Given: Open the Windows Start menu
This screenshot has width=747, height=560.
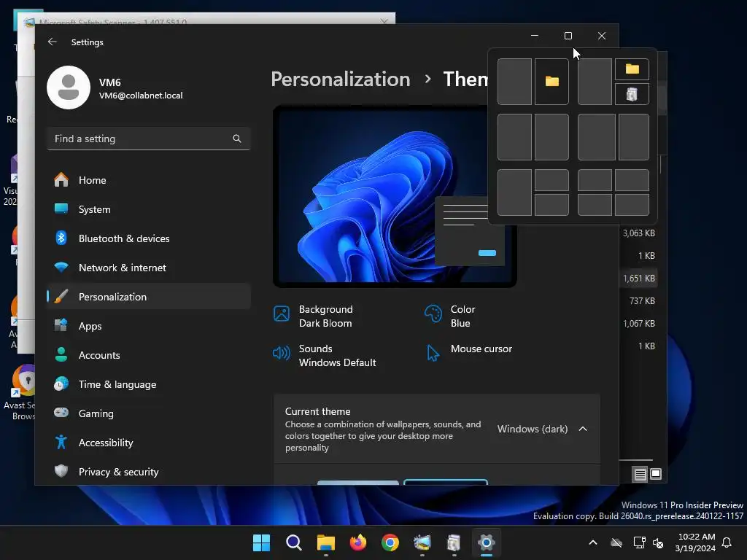Looking at the screenshot, I should coord(262,542).
